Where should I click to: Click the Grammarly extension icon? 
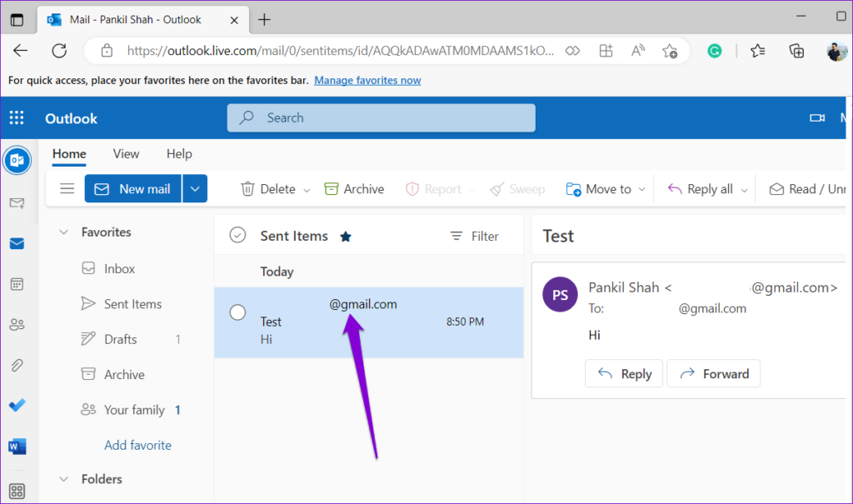(715, 51)
